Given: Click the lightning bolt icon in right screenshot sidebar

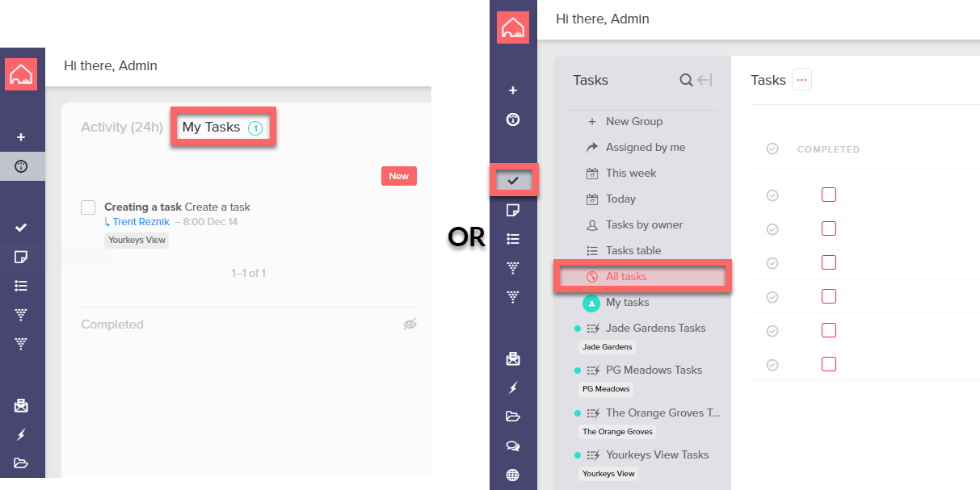Looking at the screenshot, I should 512,387.
